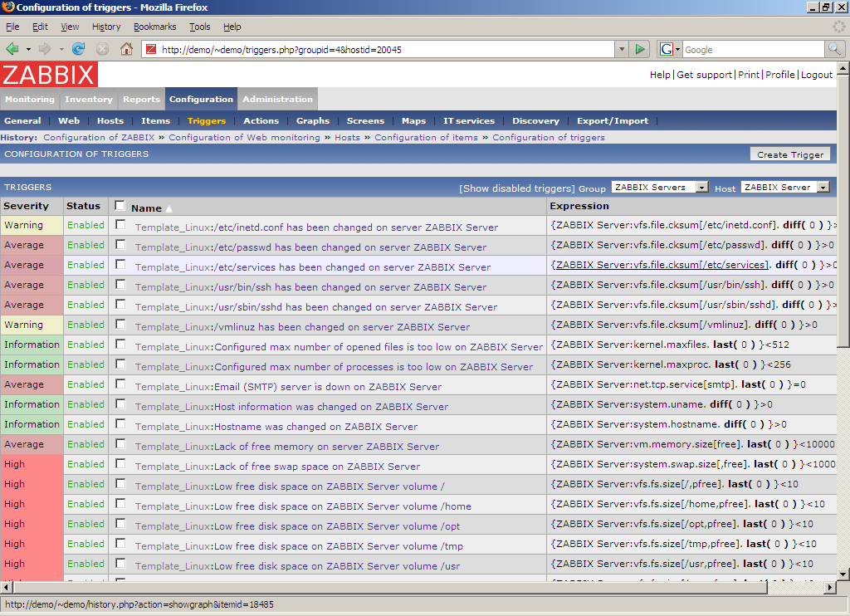Open the /etc/passwd has been changed trigger

pyautogui.click(x=351, y=247)
